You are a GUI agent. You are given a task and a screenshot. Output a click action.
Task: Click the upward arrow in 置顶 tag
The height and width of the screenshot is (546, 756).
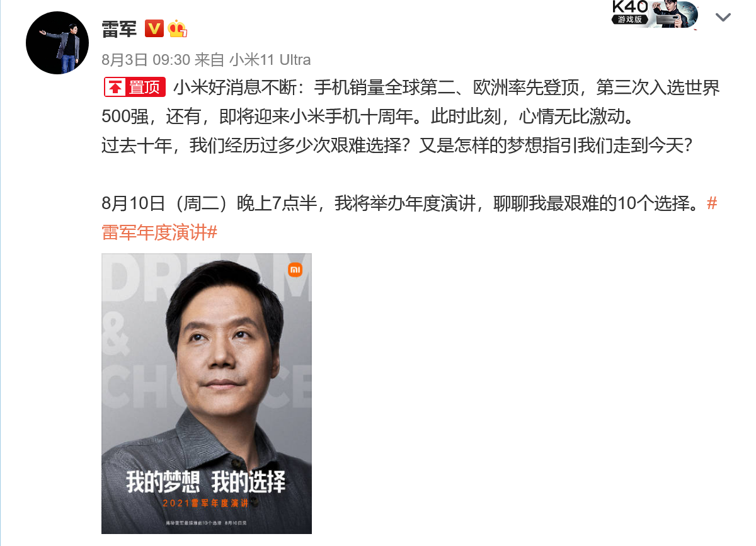click(x=116, y=88)
